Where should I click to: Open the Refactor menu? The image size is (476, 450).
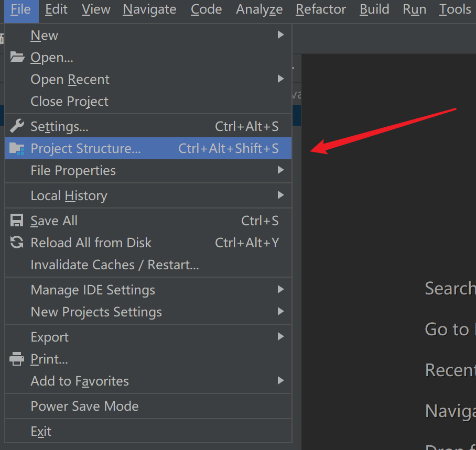[x=321, y=9]
